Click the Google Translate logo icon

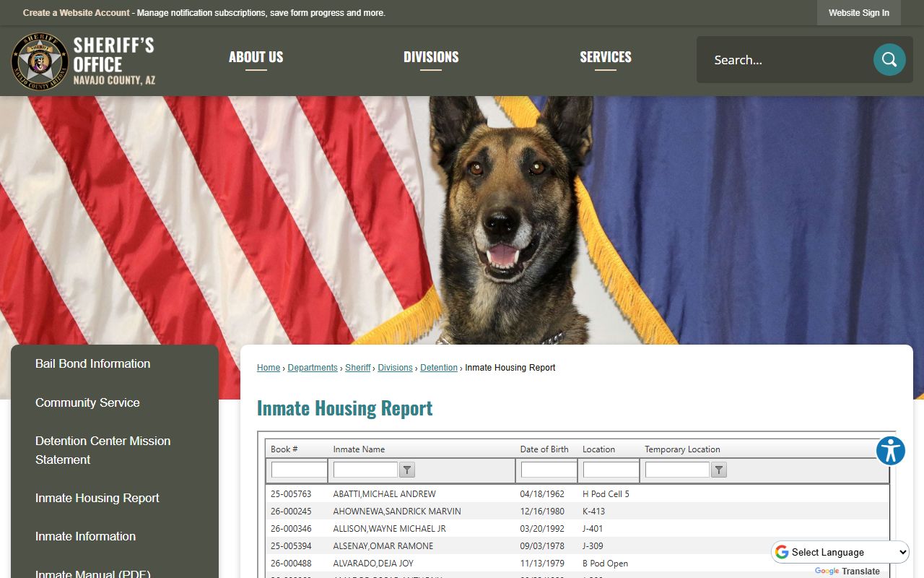[x=782, y=552]
